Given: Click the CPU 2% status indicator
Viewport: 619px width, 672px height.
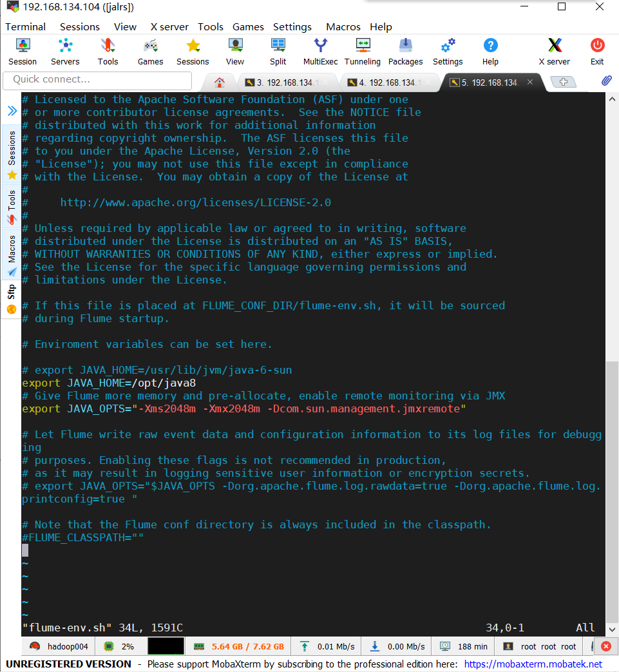Looking at the screenshot, I should [120, 646].
